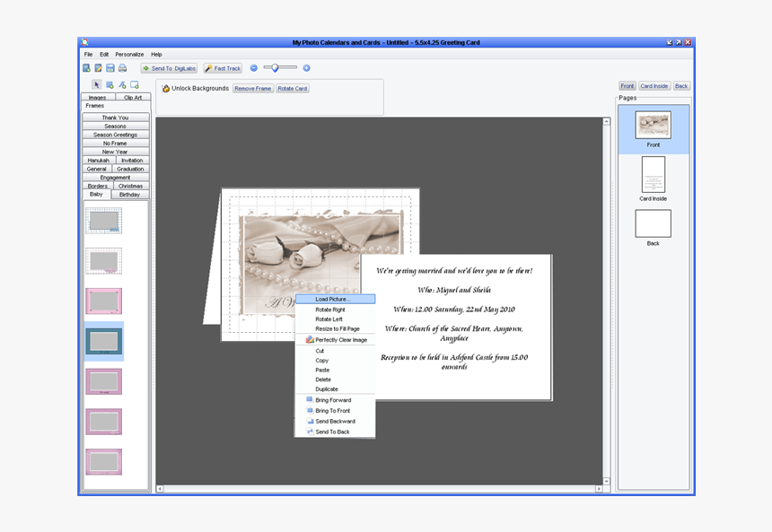
Task: Click the Save icon in the toolbar
Action: click(x=110, y=67)
